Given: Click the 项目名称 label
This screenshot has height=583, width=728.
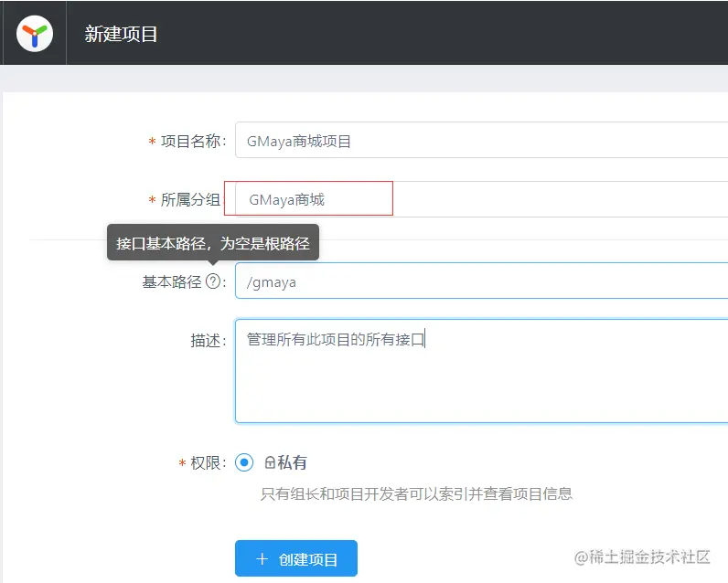Looking at the screenshot, I should [x=190, y=141].
